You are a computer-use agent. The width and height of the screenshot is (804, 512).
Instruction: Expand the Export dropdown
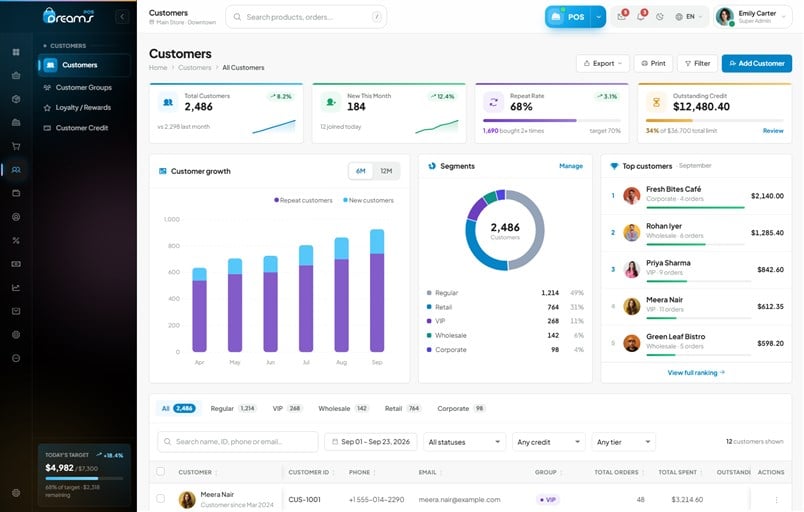(602, 64)
